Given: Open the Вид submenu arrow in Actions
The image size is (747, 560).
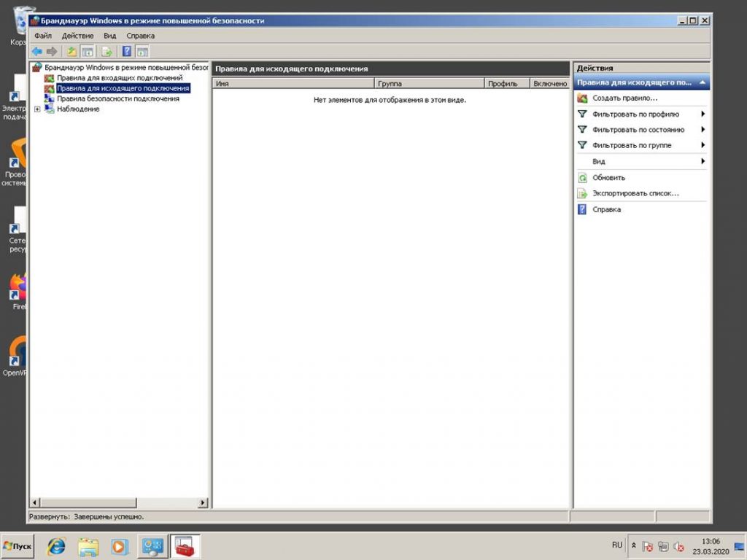Looking at the screenshot, I should pyautogui.click(x=703, y=161).
